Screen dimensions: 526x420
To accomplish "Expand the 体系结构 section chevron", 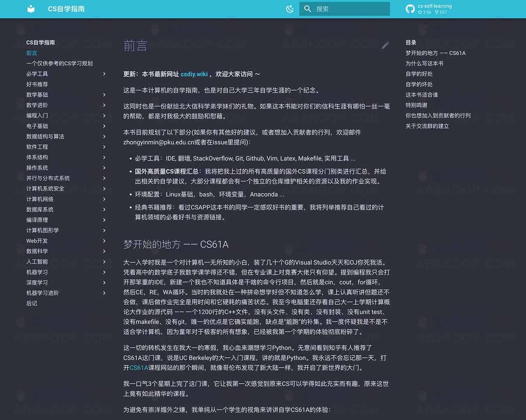I will (104, 157).
